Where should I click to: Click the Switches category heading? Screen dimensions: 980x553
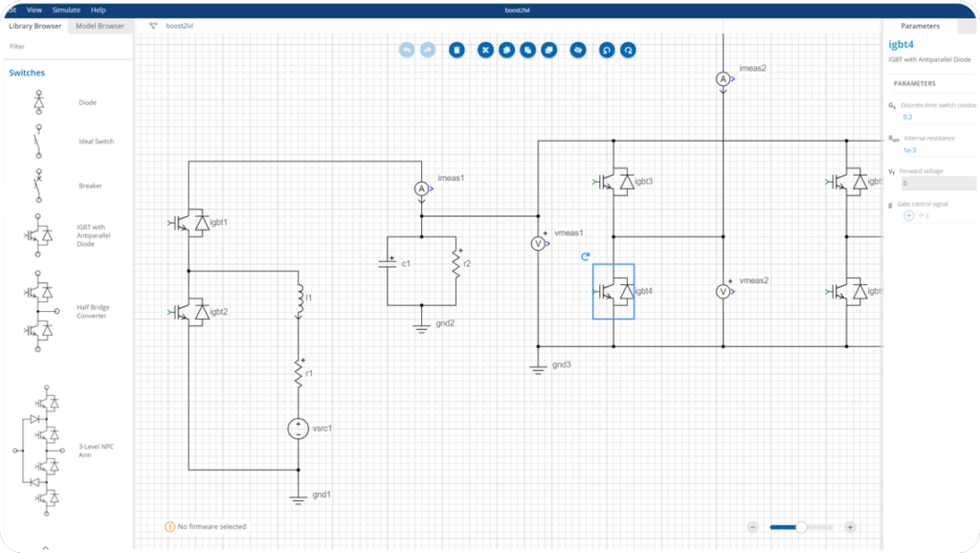click(x=27, y=73)
